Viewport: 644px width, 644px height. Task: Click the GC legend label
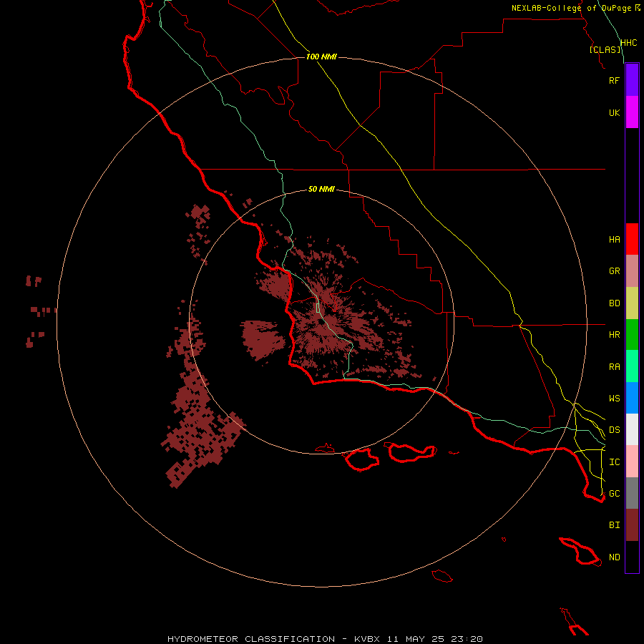[615, 494]
